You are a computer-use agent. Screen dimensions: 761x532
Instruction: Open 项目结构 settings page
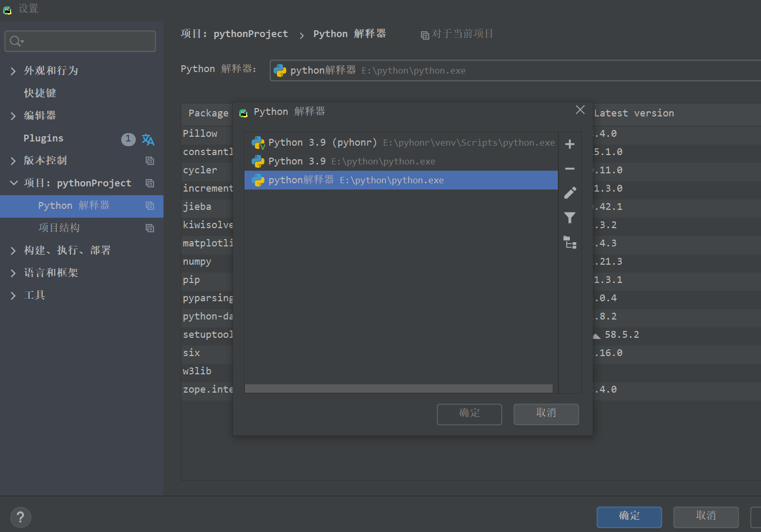point(59,228)
